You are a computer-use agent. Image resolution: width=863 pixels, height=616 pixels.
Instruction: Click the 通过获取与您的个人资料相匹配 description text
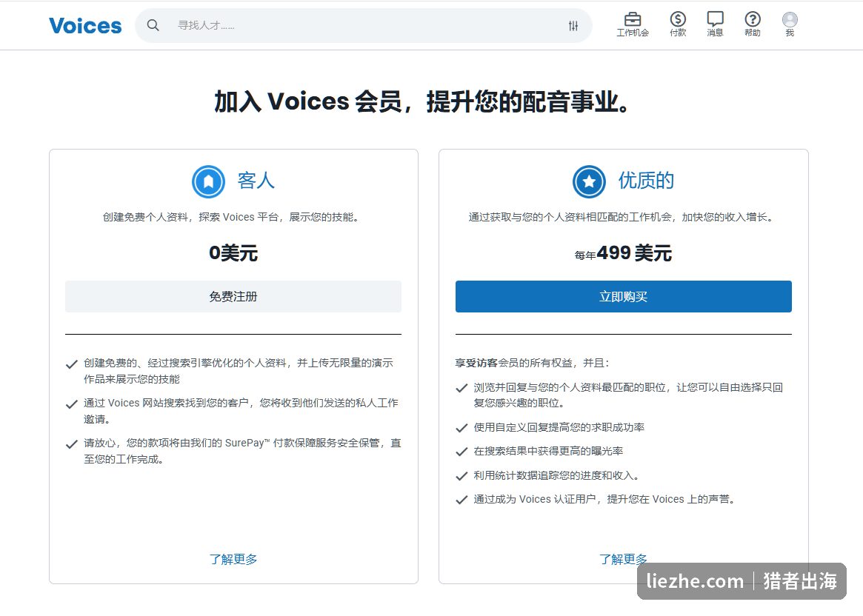click(623, 217)
